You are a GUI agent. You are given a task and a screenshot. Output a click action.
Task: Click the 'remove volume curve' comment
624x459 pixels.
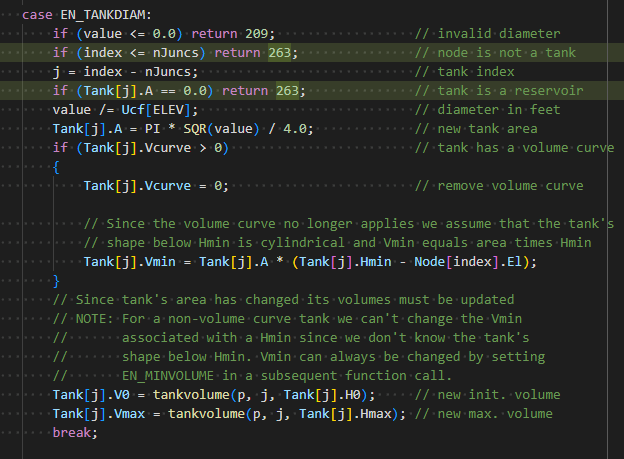(x=511, y=186)
